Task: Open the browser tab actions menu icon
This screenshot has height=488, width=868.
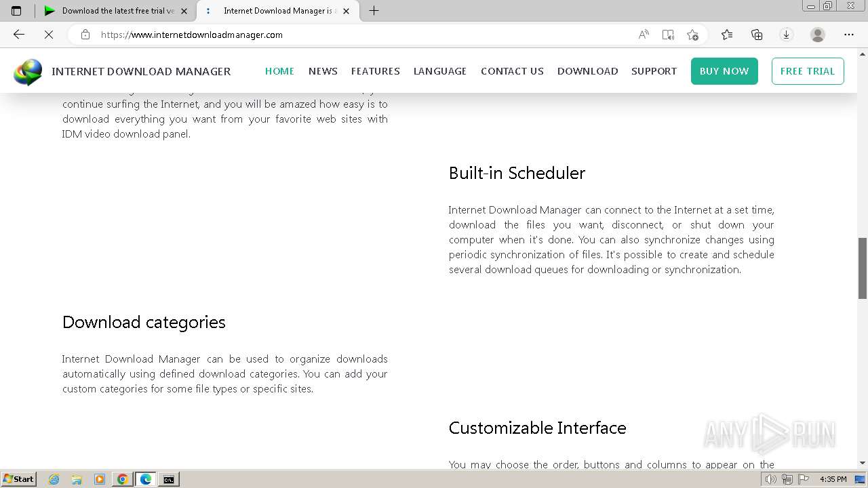Action: [16, 10]
